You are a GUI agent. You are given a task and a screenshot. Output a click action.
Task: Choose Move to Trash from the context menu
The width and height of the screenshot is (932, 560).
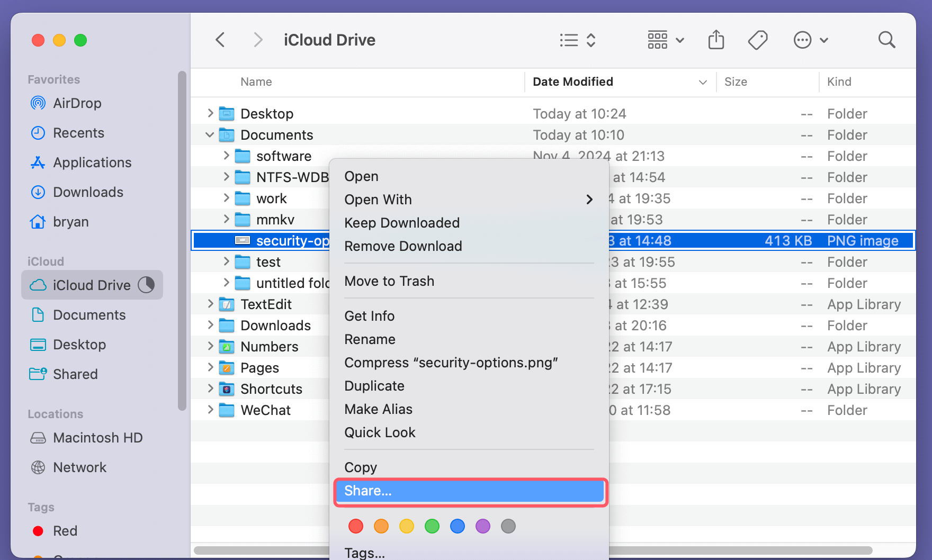pos(389,281)
